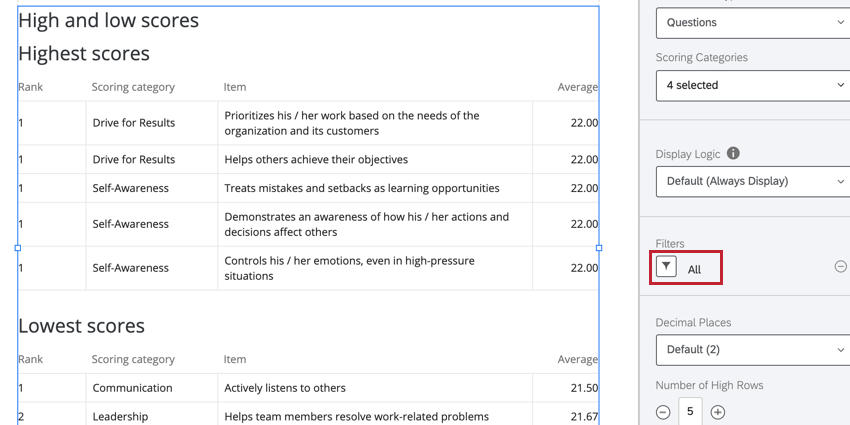Click the Scoring category header in Lowest scores
The image size is (850, 425).
click(133, 359)
